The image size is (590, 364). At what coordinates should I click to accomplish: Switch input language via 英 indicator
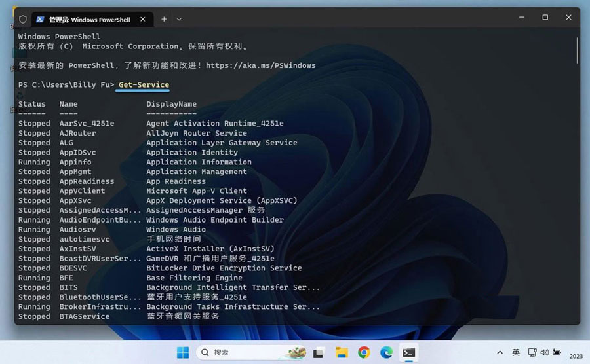pyautogui.click(x=516, y=352)
